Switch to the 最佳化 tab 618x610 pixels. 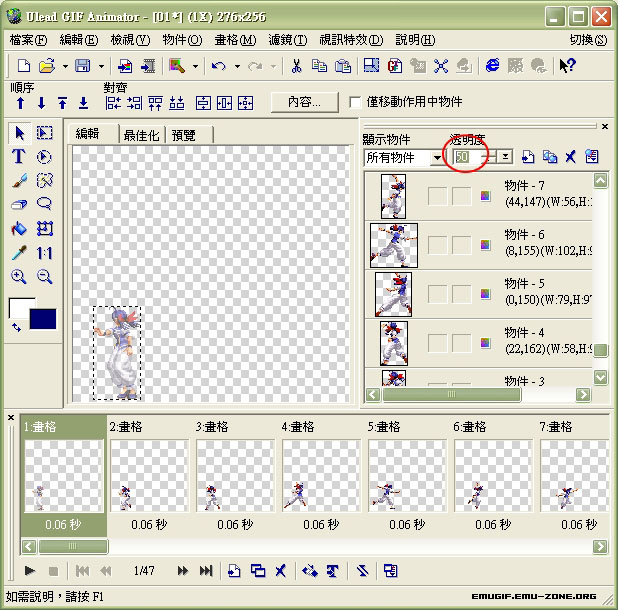pos(141,134)
